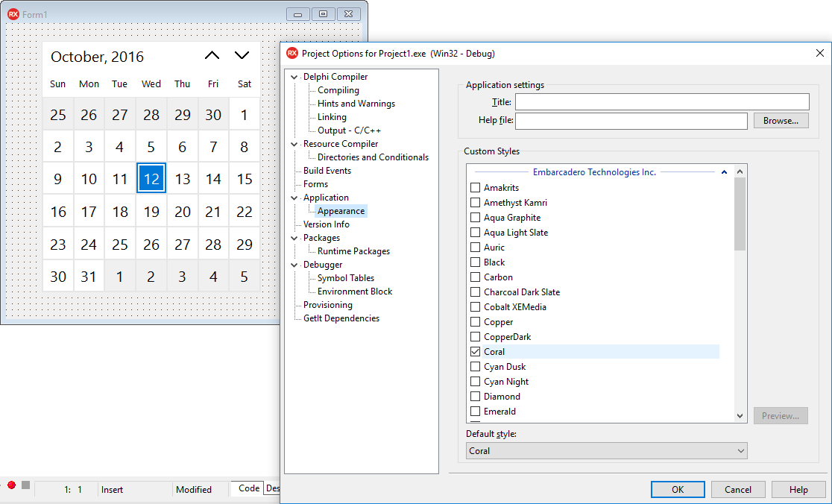Close the Project Options dialog with X
The image size is (832, 504).
pyautogui.click(x=820, y=53)
